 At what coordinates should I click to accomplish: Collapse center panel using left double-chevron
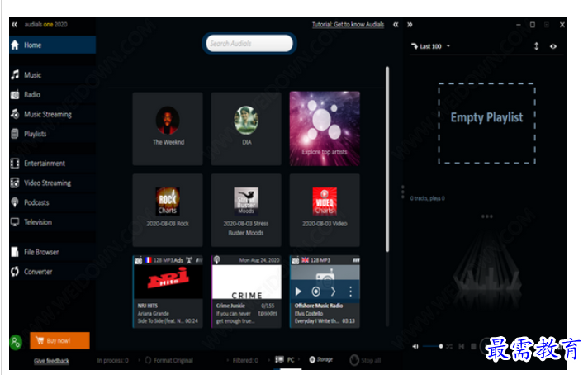[396, 25]
